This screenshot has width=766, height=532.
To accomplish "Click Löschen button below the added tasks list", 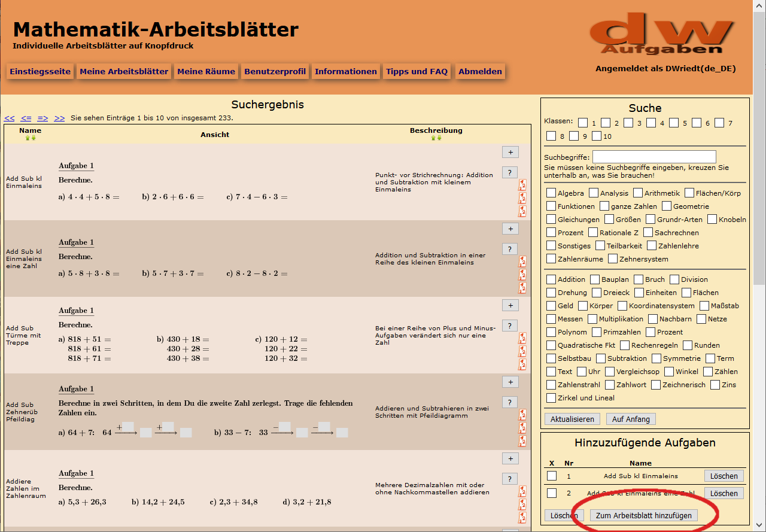I will point(564,515).
